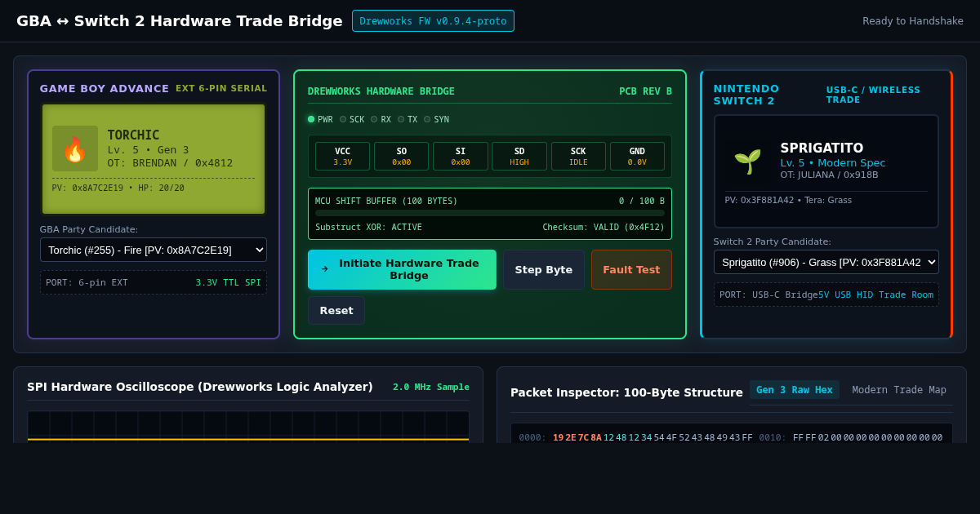This screenshot has width=980, height=514.
Task: Click the Sprigatito seedling sprite icon
Action: pos(748,162)
